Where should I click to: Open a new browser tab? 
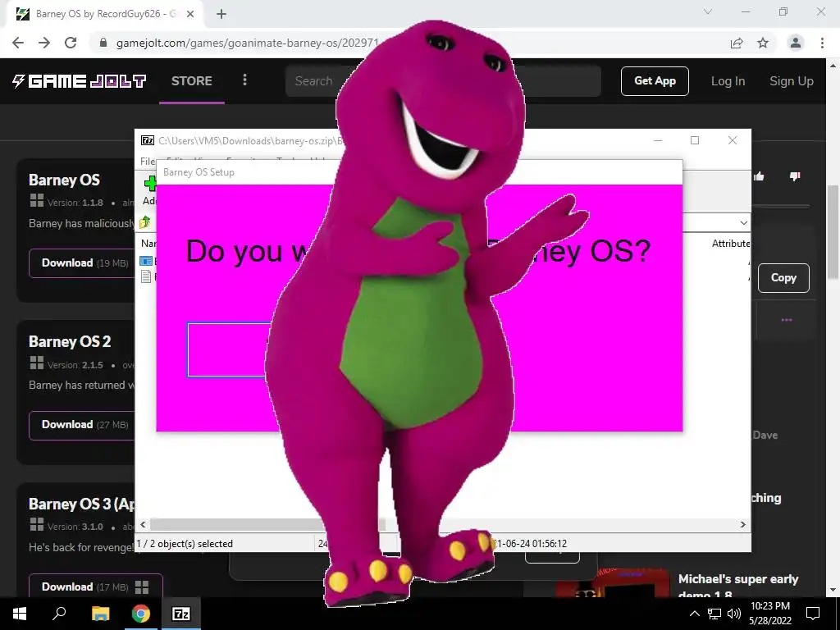pos(221,14)
